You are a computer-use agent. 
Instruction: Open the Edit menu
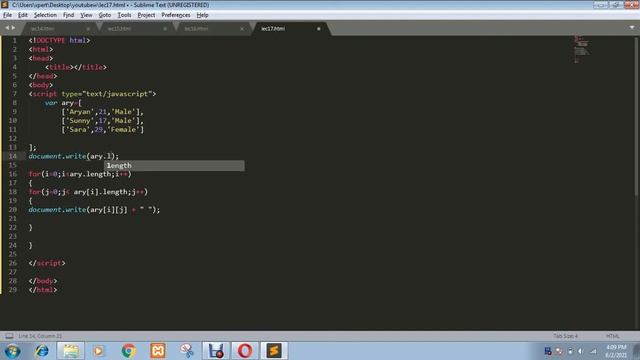[23, 15]
